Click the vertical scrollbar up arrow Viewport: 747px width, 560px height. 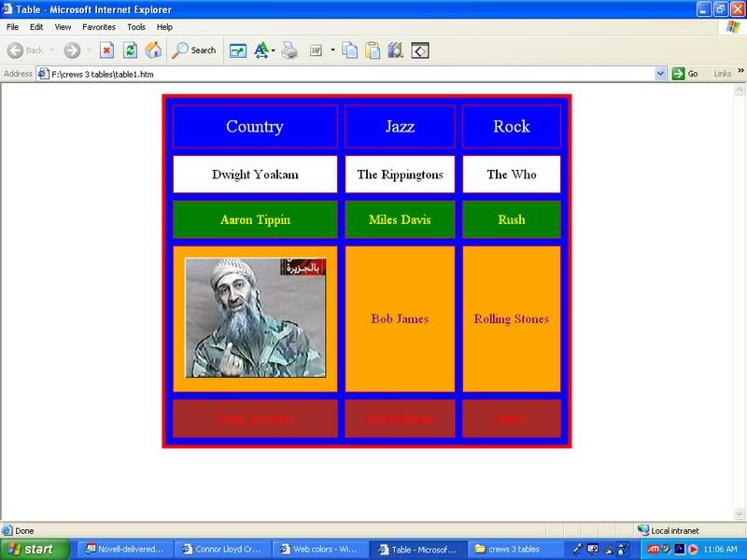(x=740, y=90)
